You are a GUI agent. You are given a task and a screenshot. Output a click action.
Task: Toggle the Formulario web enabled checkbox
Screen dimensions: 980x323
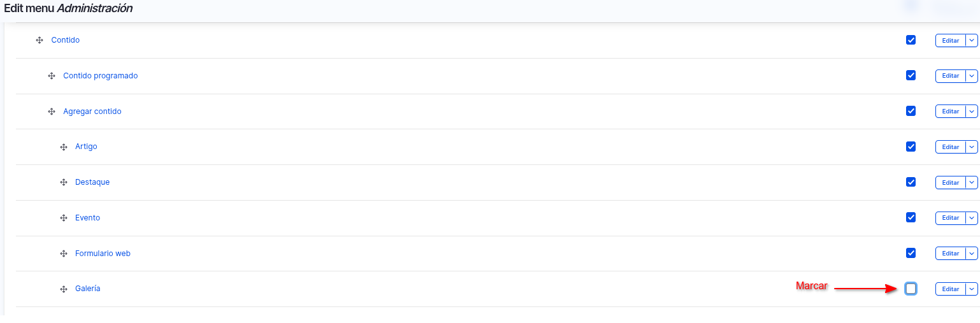(911, 253)
